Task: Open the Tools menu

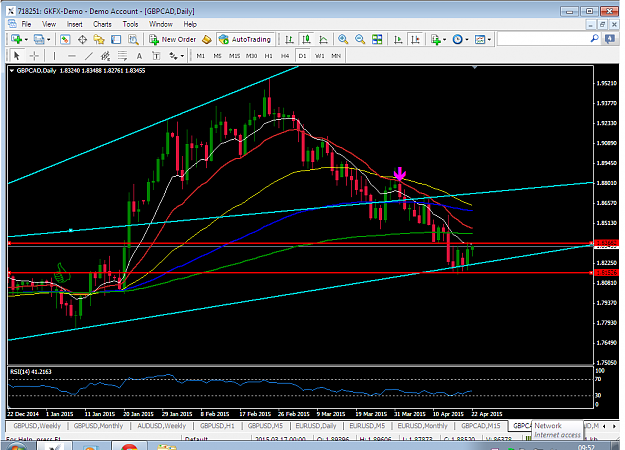Action: (x=130, y=24)
